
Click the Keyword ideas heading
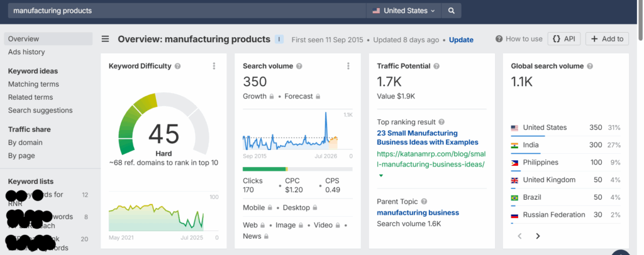tap(33, 71)
